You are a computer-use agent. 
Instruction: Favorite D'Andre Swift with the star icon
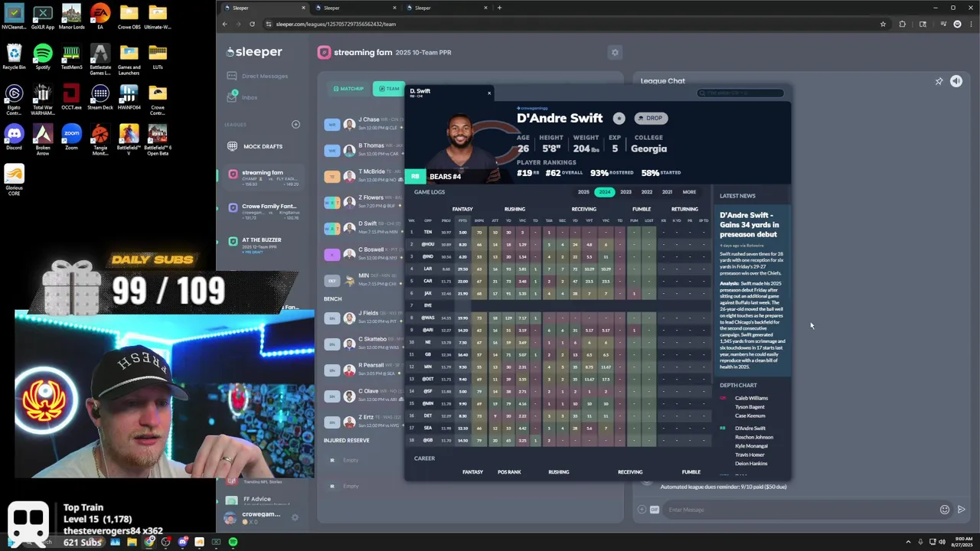click(x=619, y=118)
